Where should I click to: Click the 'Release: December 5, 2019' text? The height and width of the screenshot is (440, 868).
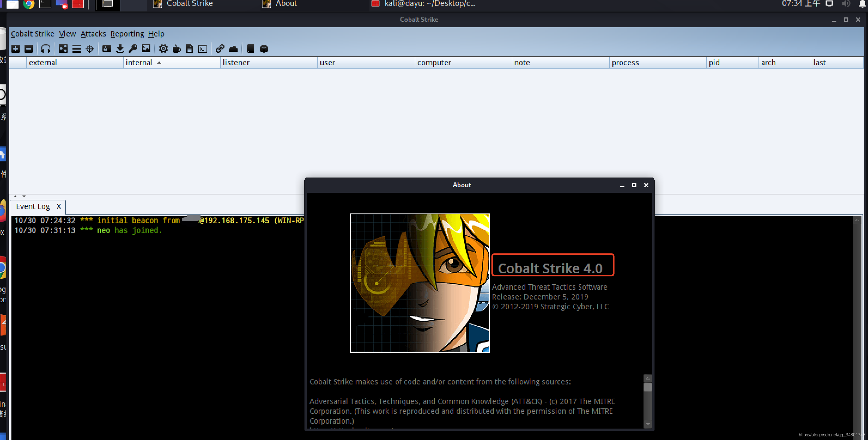tap(540, 297)
